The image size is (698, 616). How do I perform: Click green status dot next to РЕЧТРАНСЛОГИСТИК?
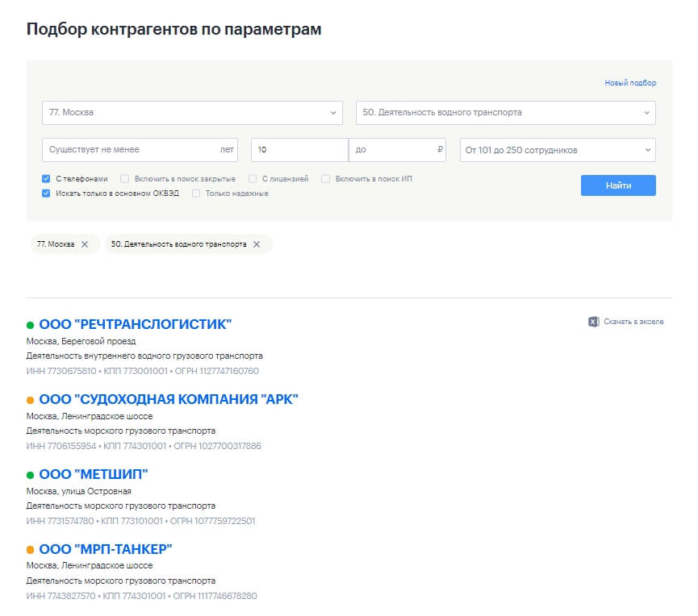tap(31, 326)
